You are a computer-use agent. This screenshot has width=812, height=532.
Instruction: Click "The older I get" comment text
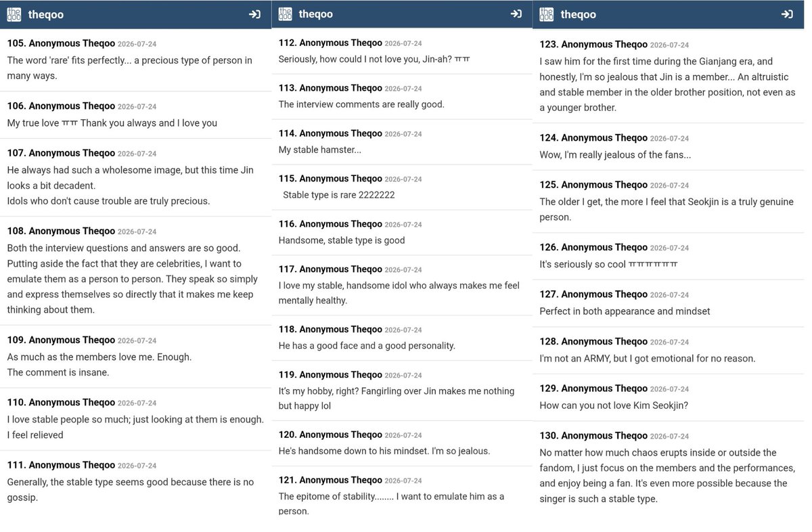tap(667, 210)
